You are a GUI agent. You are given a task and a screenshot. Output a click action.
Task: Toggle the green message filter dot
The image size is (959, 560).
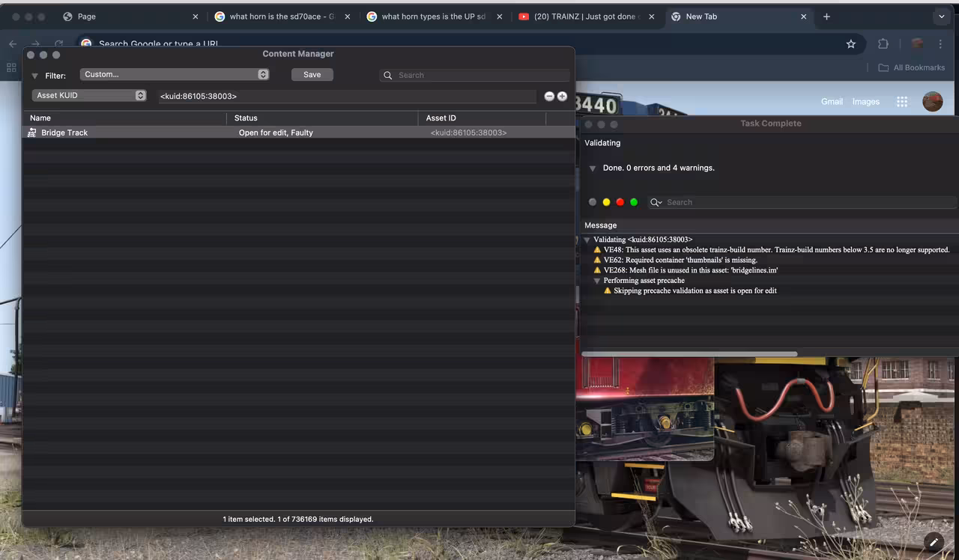click(x=634, y=202)
